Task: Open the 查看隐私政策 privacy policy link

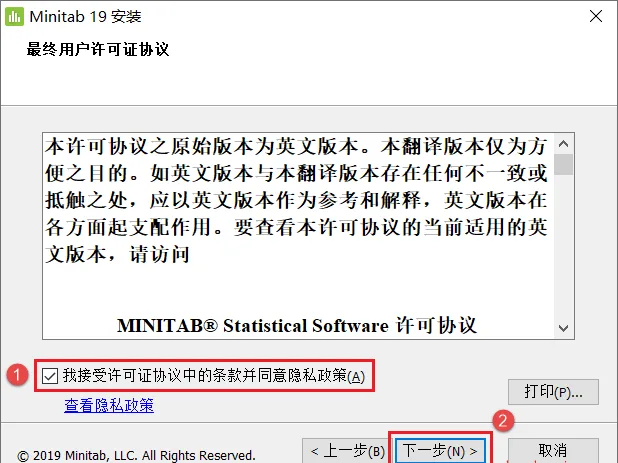Action: tap(109, 405)
